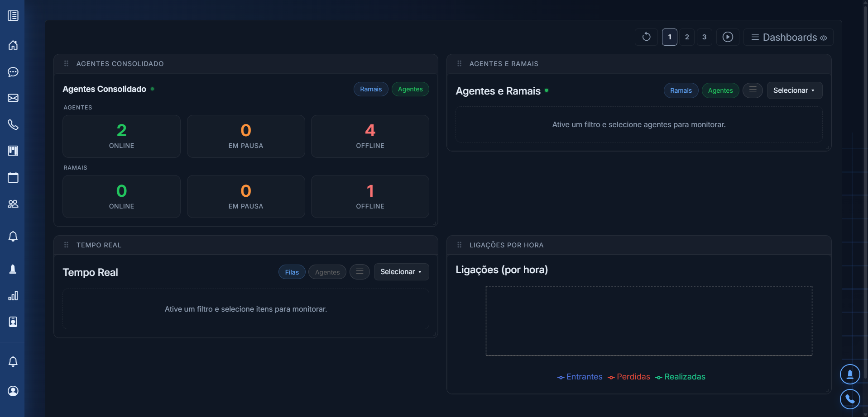Screen dimensions: 868x417
Task: Open the lower notification bell in sidebar
Action: (13, 362)
